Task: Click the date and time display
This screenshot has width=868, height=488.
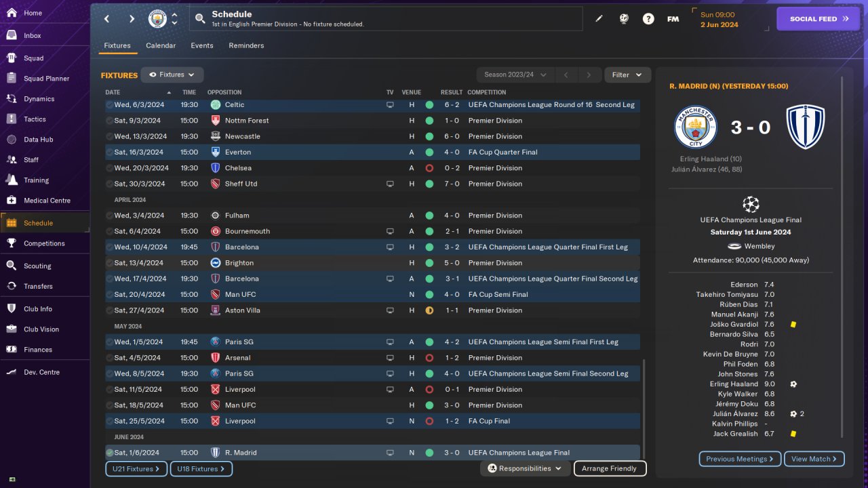Action: [729, 19]
